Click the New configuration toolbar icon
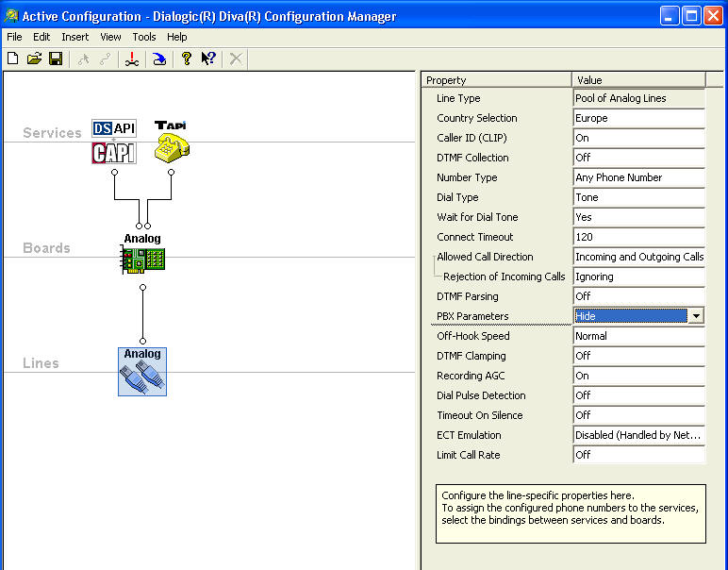728x570 pixels. click(13, 59)
